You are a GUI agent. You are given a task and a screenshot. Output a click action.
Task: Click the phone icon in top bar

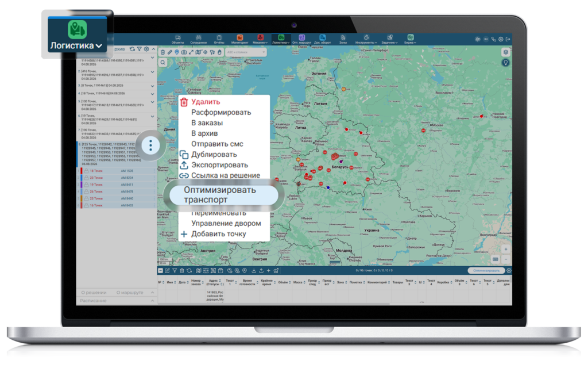(x=493, y=39)
